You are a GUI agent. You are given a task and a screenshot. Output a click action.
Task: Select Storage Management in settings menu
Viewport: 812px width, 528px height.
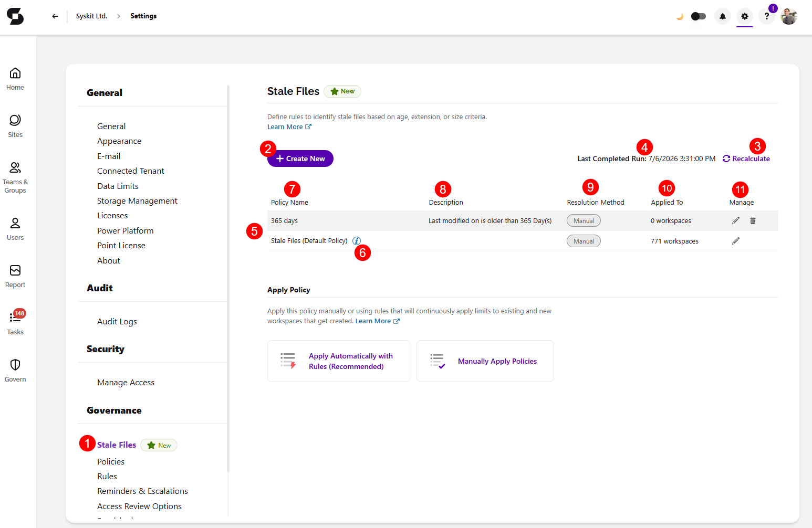(x=137, y=201)
